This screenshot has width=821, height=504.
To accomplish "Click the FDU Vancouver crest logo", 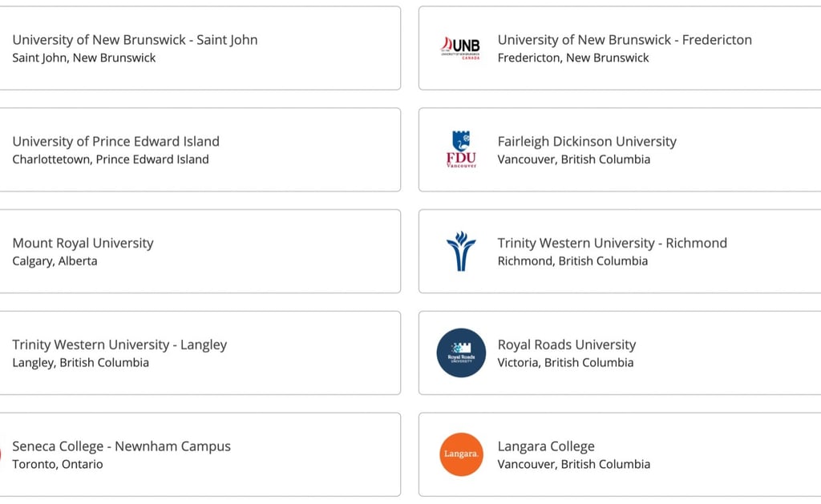I will click(x=461, y=149).
